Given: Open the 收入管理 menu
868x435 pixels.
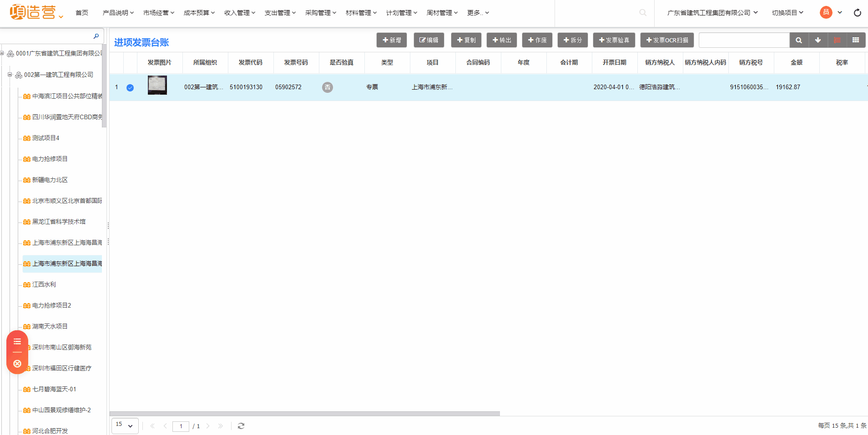Looking at the screenshot, I should point(240,13).
